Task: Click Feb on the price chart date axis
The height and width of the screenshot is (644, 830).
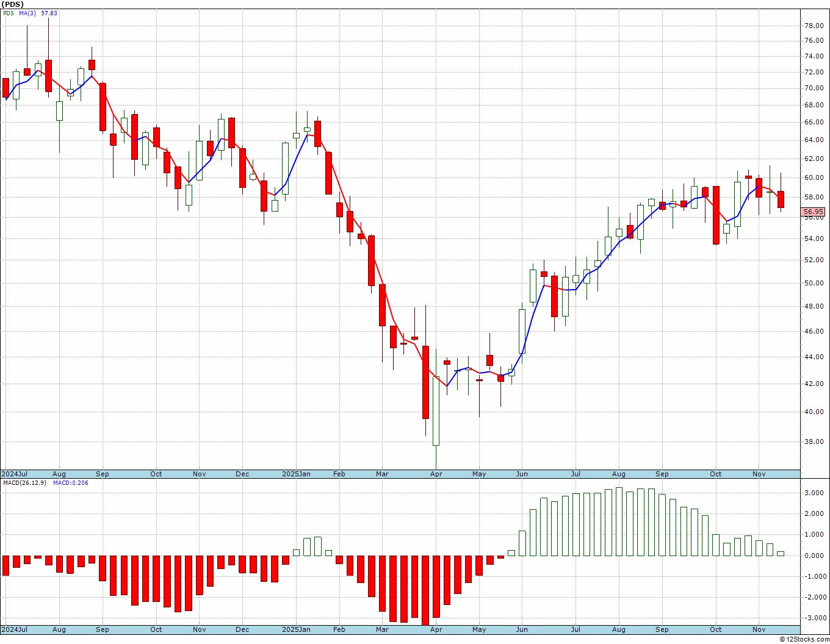Action: 339,474
